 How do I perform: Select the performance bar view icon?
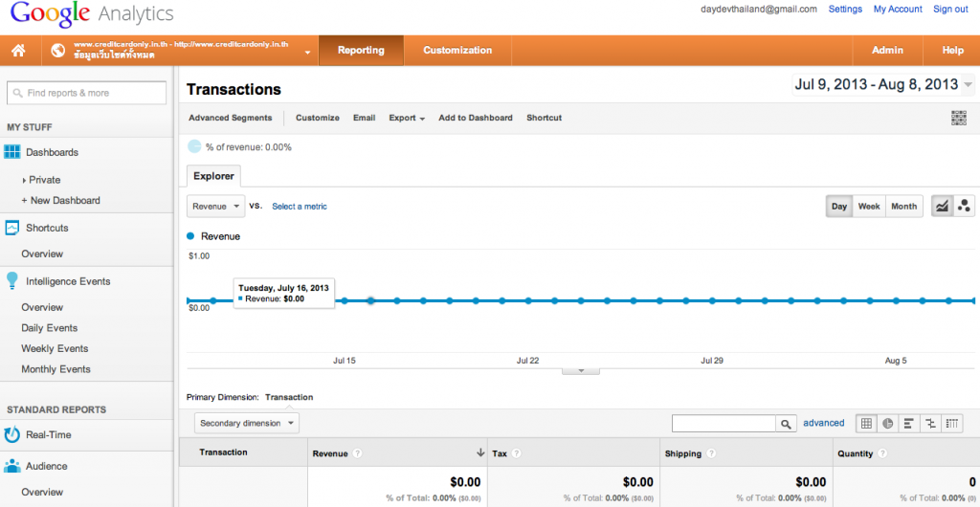(909, 424)
